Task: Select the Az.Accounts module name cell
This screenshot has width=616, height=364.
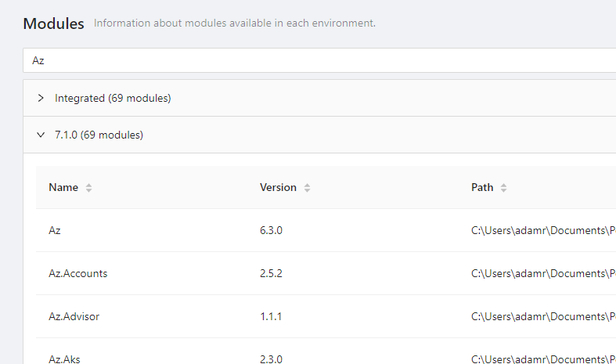Action: [x=77, y=274]
